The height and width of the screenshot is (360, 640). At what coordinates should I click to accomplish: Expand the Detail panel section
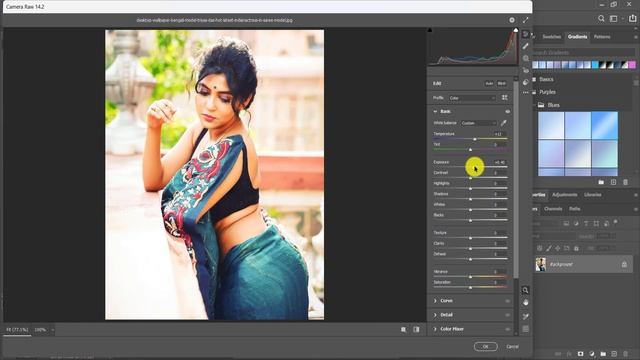click(435, 315)
